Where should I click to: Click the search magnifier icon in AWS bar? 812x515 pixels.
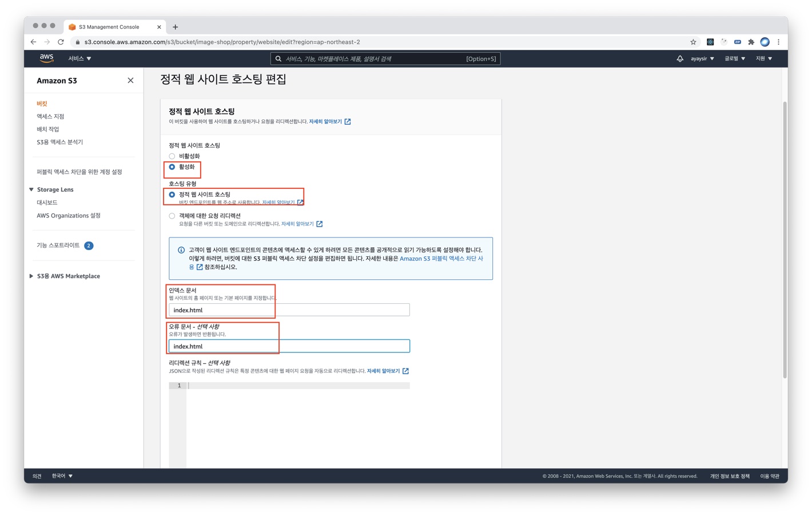point(278,58)
